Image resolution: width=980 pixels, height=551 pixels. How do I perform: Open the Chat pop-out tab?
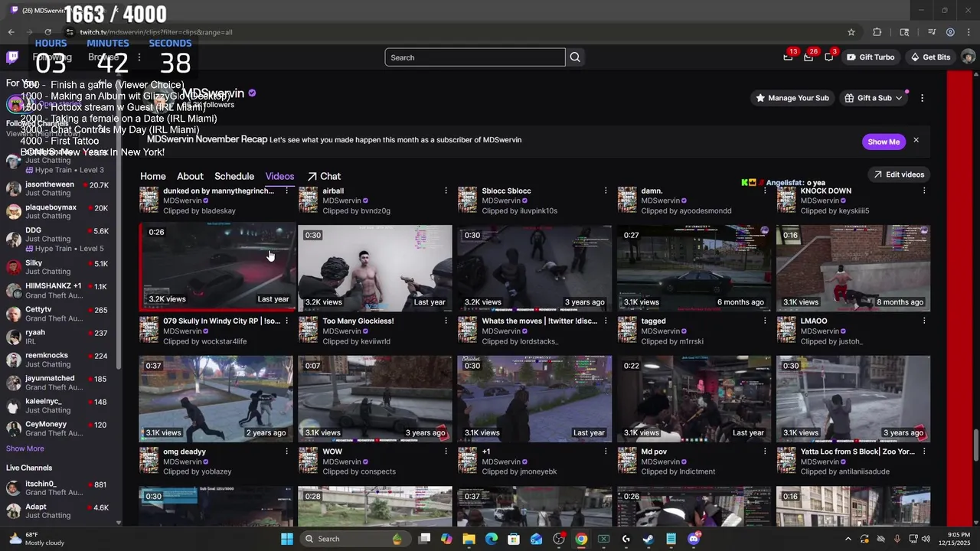[324, 176]
